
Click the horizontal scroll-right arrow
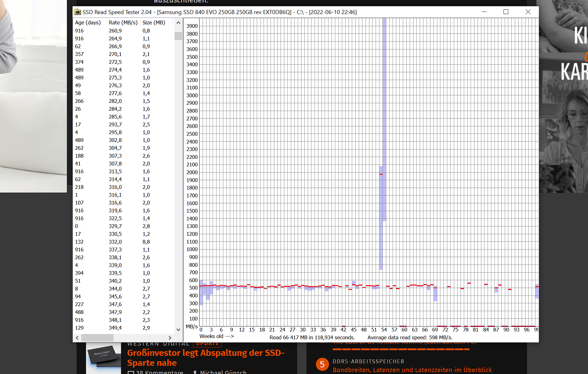[x=170, y=338]
